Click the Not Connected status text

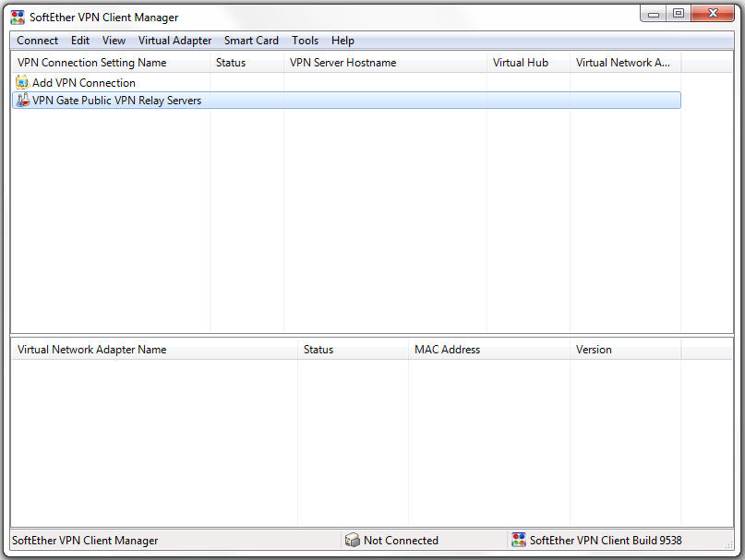(x=401, y=540)
